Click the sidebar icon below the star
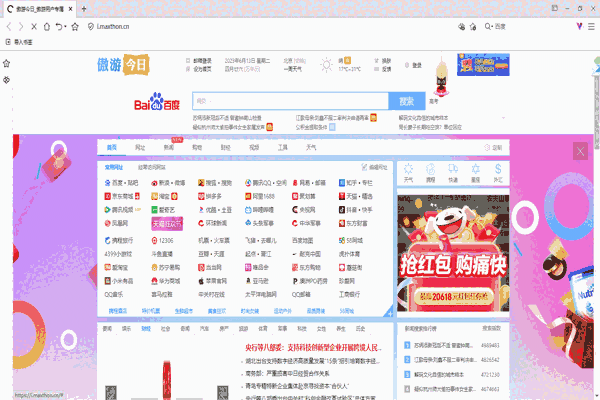 coord(7,80)
